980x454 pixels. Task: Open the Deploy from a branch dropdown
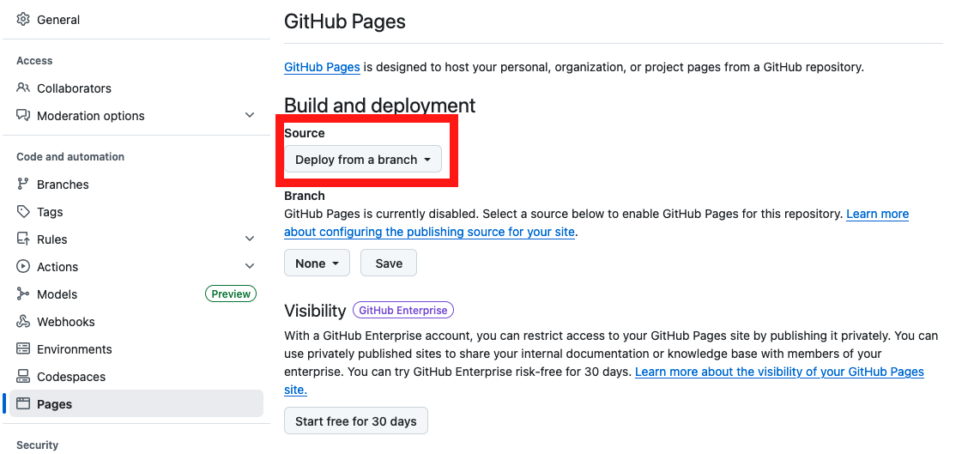(362, 160)
